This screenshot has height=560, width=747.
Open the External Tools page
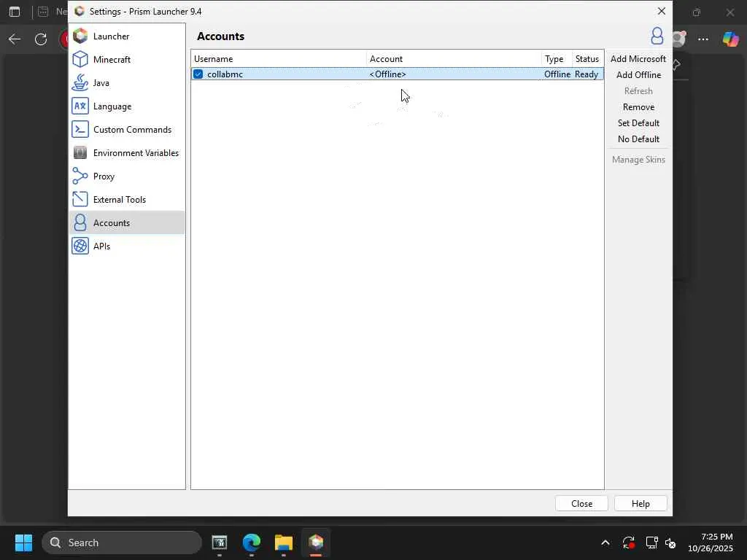(x=127, y=200)
